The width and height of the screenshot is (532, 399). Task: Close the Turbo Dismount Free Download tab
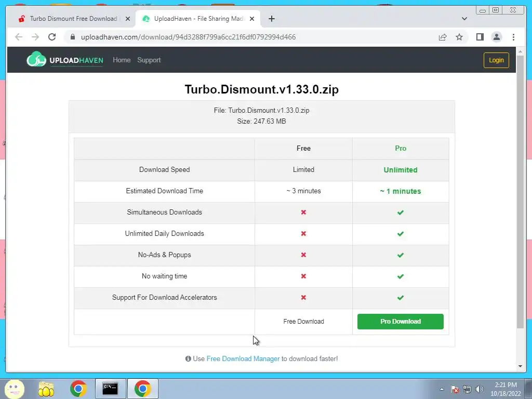pyautogui.click(x=128, y=19)
